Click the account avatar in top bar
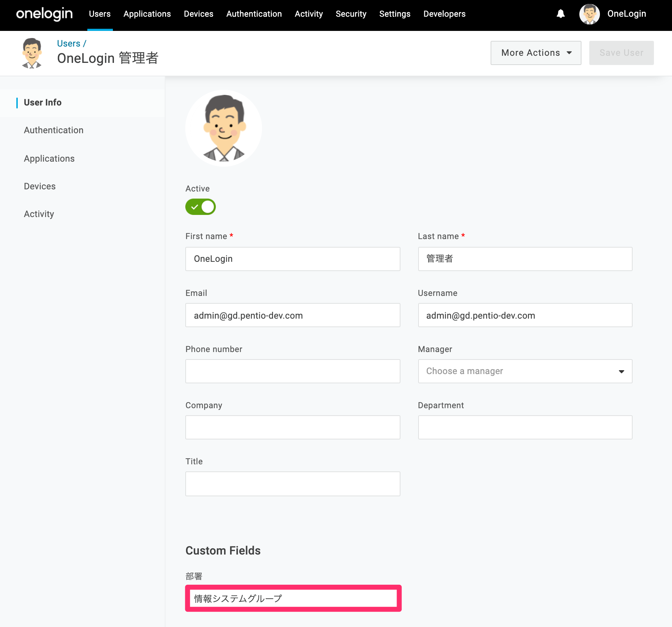Image resolution: width=672 pixels, height=627 pixels. pos(589,14)
